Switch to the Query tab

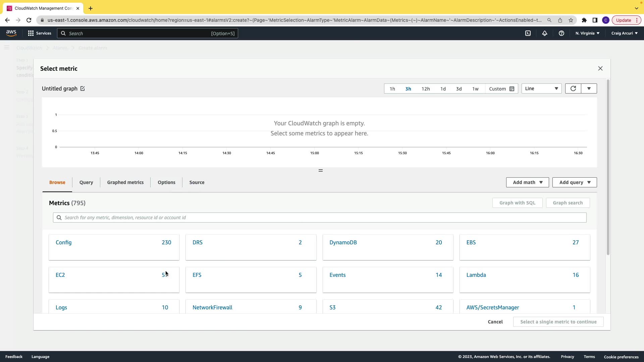point(86,182)
